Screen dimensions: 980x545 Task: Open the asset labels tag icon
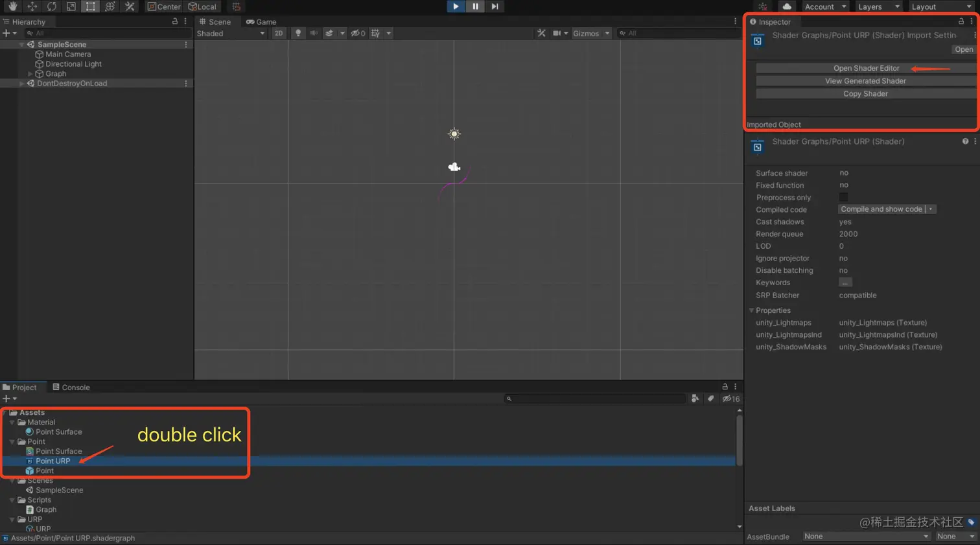pos(971,522)
